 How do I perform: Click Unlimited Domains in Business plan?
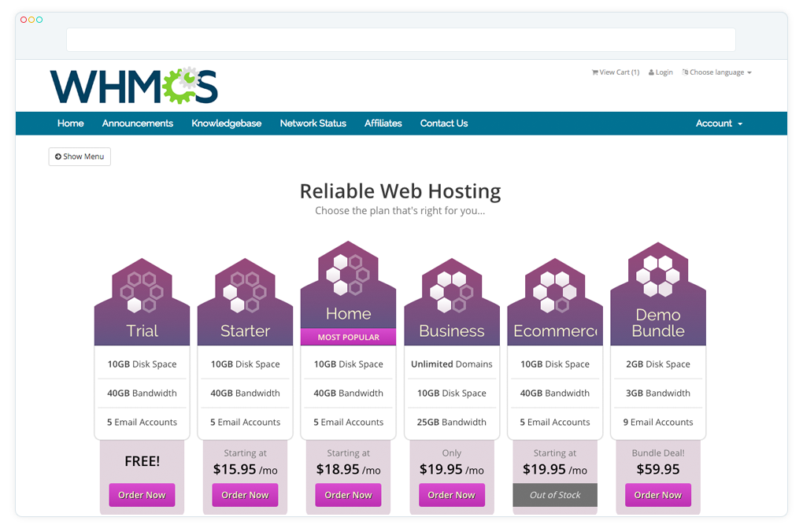coord(452,364)
